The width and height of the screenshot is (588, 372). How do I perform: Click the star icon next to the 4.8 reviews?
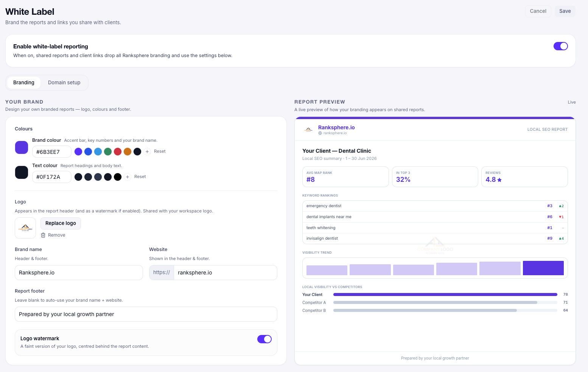pos(499,180)
